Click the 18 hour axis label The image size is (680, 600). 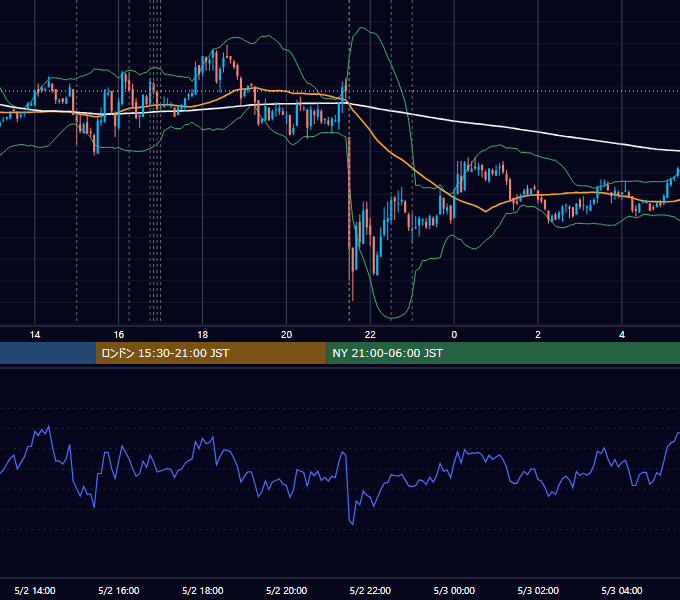(x=203, y=335)
